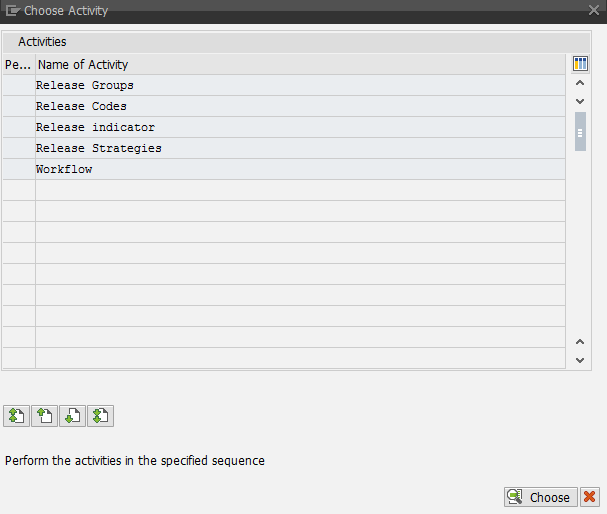Viewport: 607px width, 514px height.
Task: Select the Release Codes activity row
Action: 81,106
